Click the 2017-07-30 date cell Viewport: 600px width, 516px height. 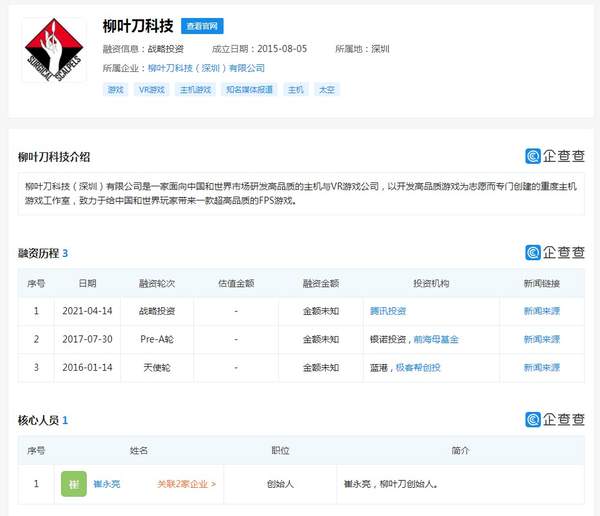[x=87, y=339]
